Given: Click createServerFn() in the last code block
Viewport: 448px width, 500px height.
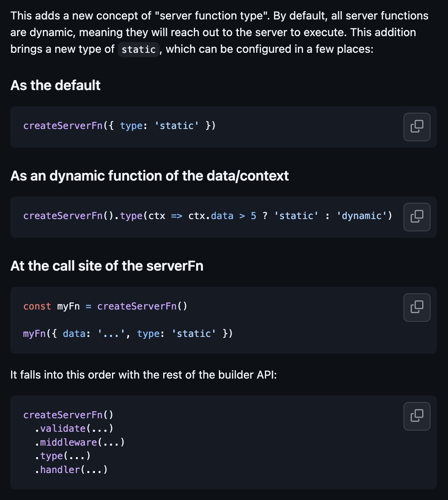Looking at the screenshot, I should [x=68, y=415].
